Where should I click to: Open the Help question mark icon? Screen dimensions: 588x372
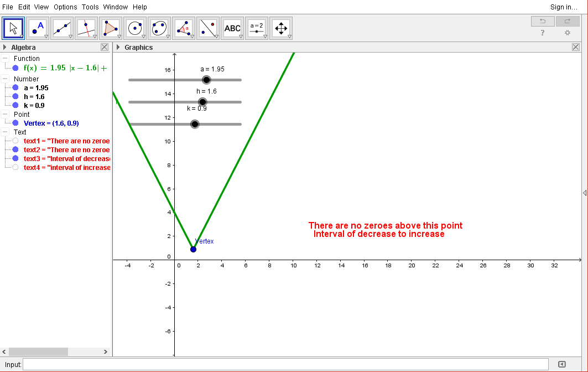[543, 33]
